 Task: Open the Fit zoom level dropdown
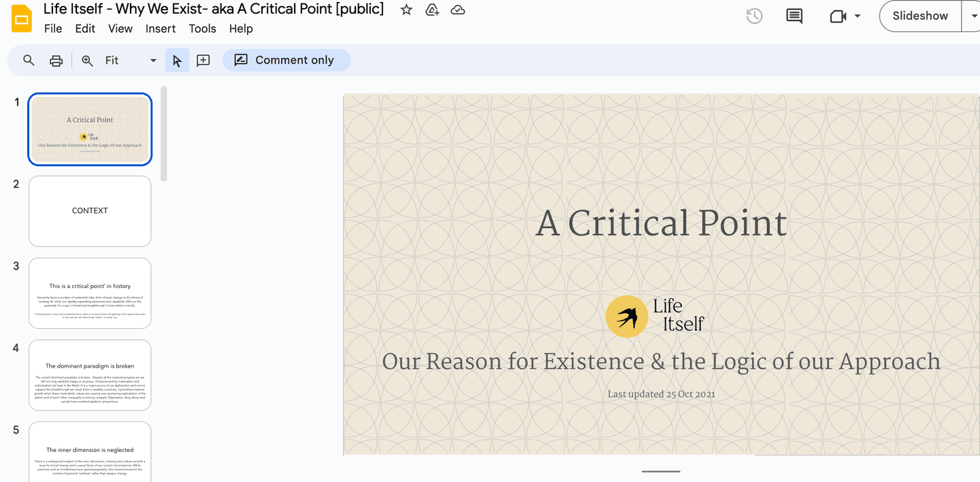point(152,60)
